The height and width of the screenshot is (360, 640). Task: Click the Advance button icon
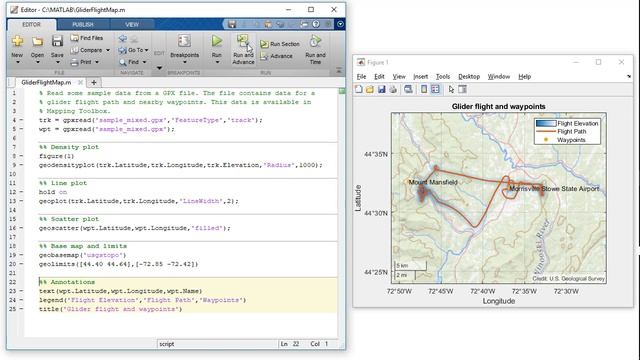point(264,56)
